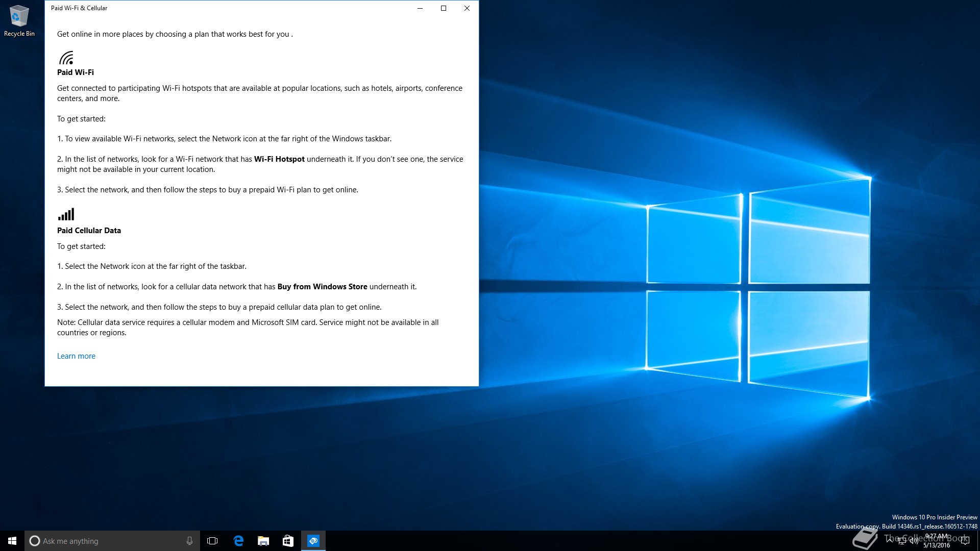980x551 pixels.
Task: Click step '1. Select the Network icon' text
Action: click(152, 266)
